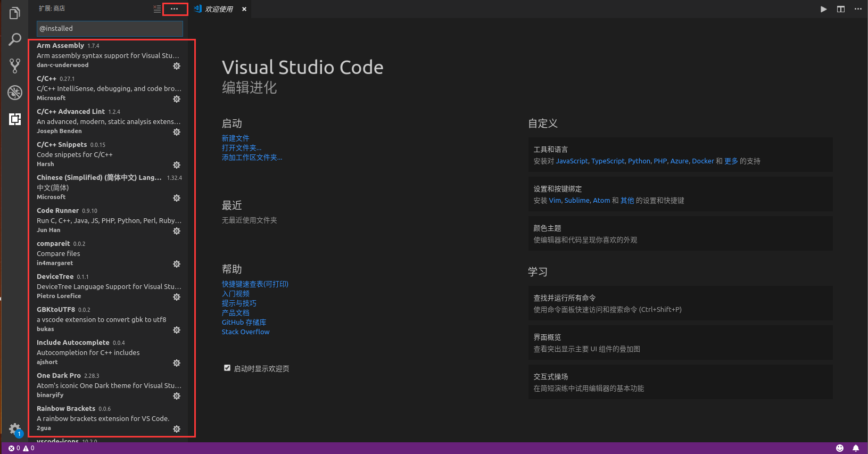
Task: Clear extensions search results icon
Action: click(x=157, y=9)
